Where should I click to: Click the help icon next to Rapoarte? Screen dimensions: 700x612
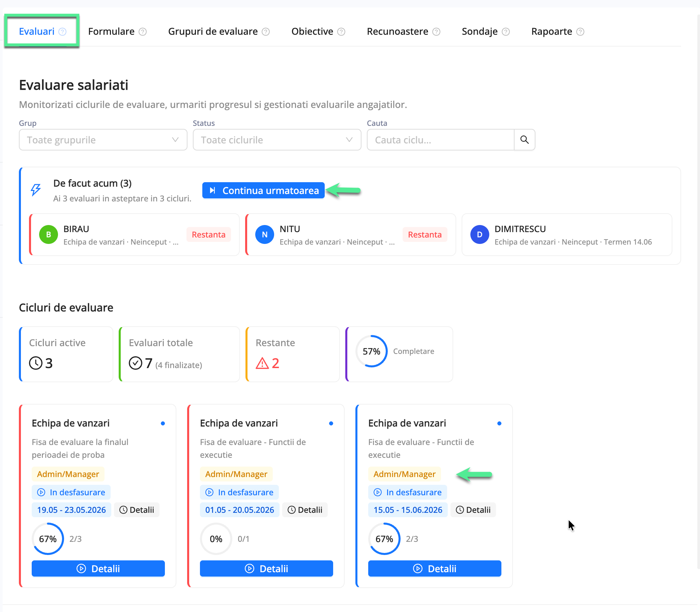(580, 32)
